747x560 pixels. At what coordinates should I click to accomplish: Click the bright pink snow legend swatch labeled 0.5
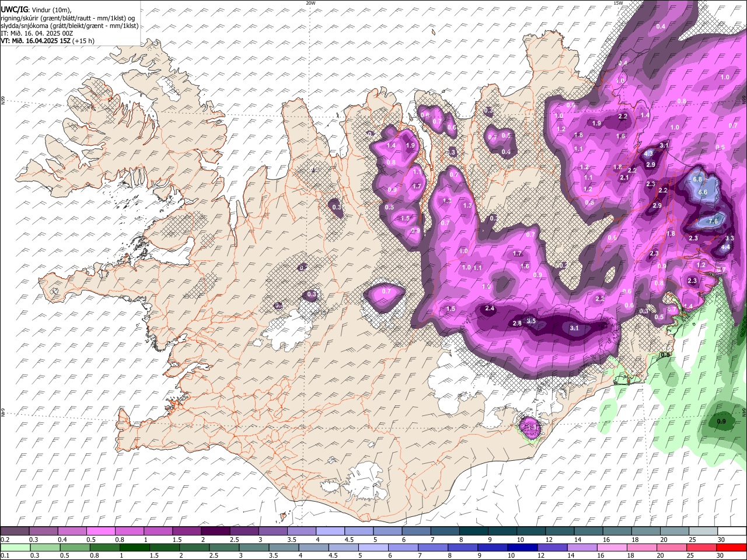[100, 531]
